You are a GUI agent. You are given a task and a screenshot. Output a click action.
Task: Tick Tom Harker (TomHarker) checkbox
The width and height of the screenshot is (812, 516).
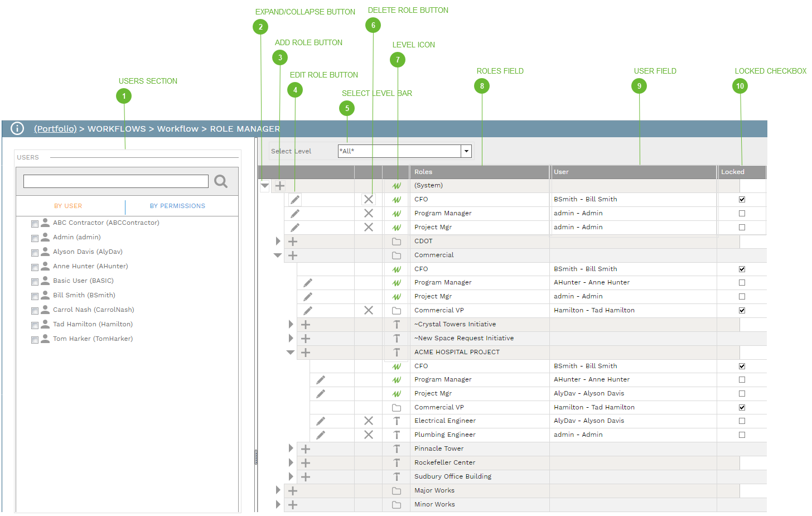pos(35,340)
